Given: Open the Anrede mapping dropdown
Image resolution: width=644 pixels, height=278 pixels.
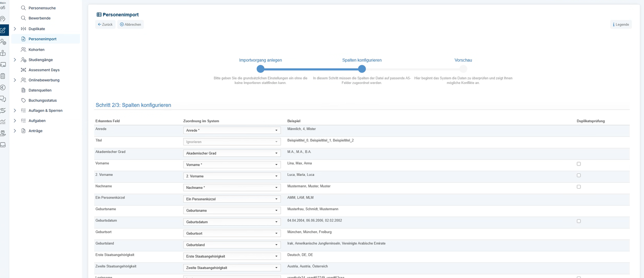Looking at the screenshot, I should tap(232, 130).
